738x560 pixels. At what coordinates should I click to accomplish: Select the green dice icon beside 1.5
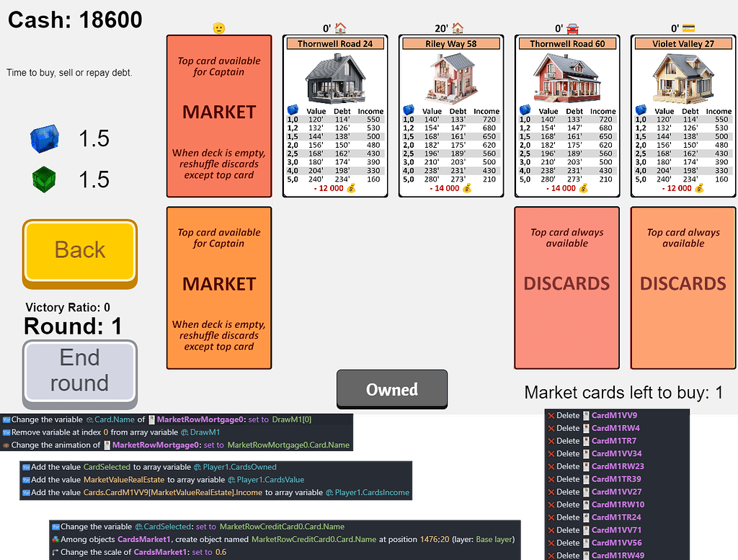pos(45,180)
